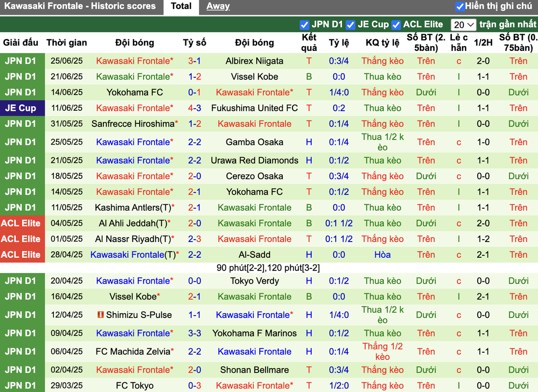Toggle the ACL Elite filter checkbox
Viewport: 538px width, 392px height.
coord(396,24)
